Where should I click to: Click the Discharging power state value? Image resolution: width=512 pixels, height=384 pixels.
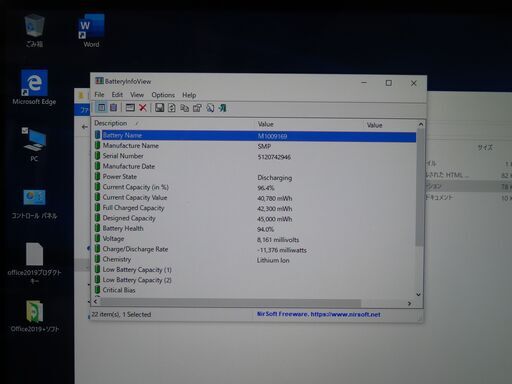(x=275, y=178)
